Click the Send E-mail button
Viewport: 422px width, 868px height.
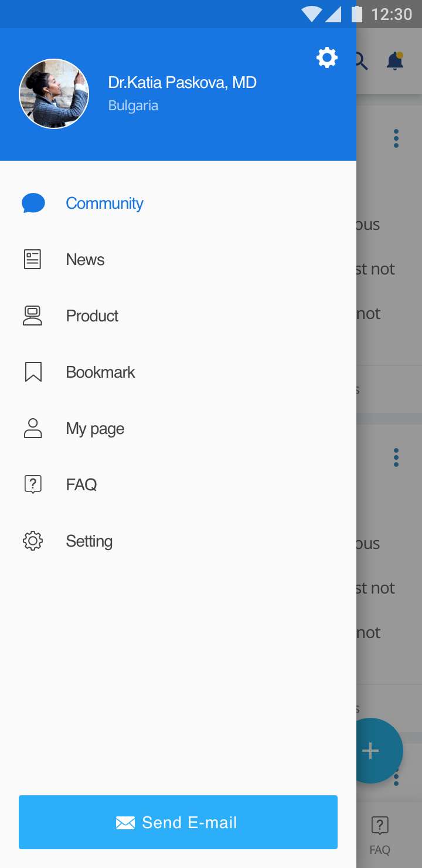(x=178, y=822)
